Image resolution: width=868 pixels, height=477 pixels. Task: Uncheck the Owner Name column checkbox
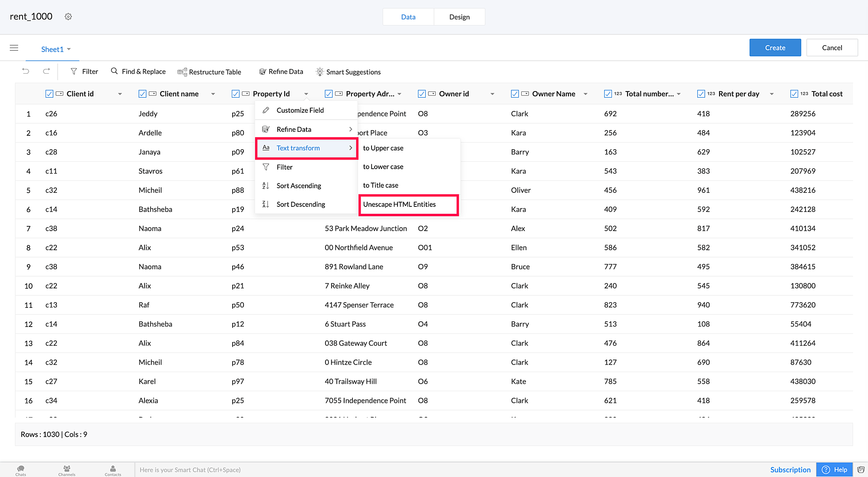tap(515, 94)
